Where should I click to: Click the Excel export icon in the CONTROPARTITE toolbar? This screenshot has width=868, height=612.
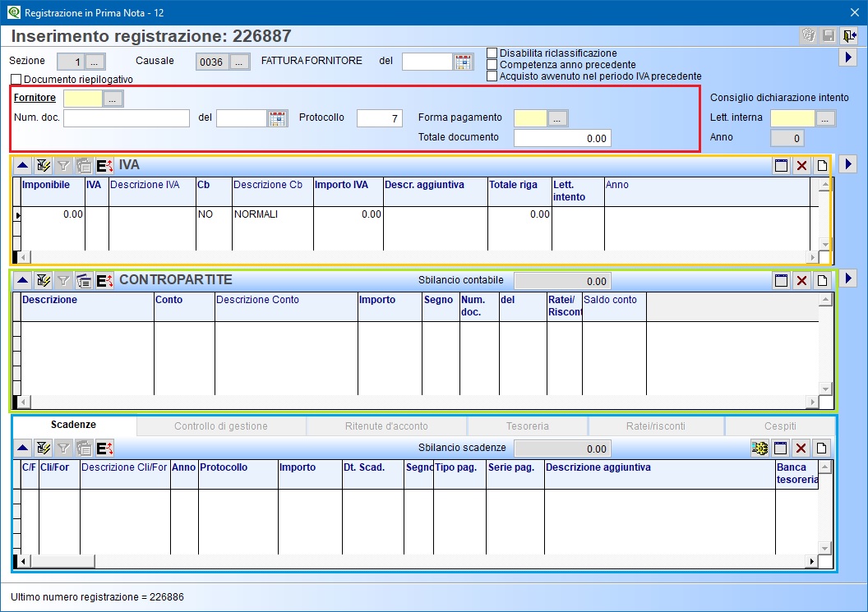pos(104,280)
